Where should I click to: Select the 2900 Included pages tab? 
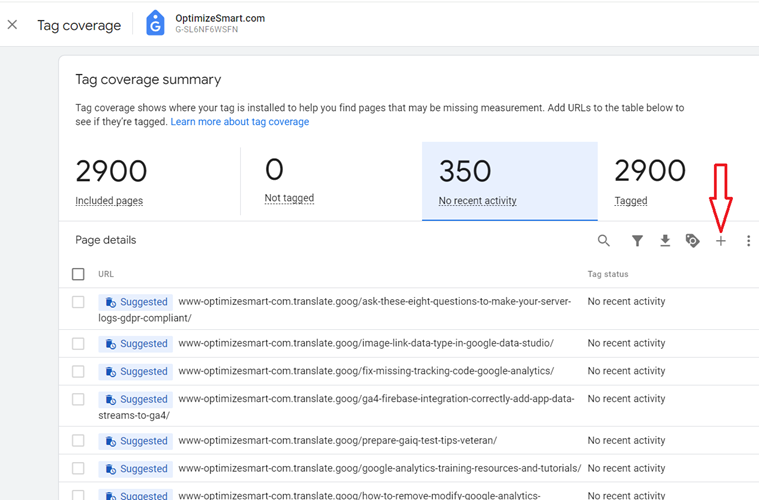pos(150,182)
